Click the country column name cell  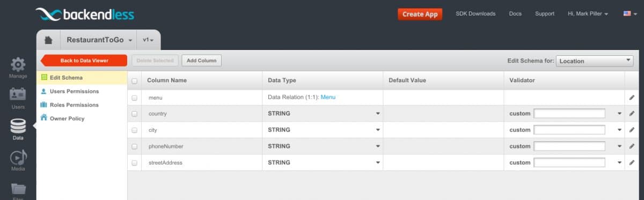[157, 114]
